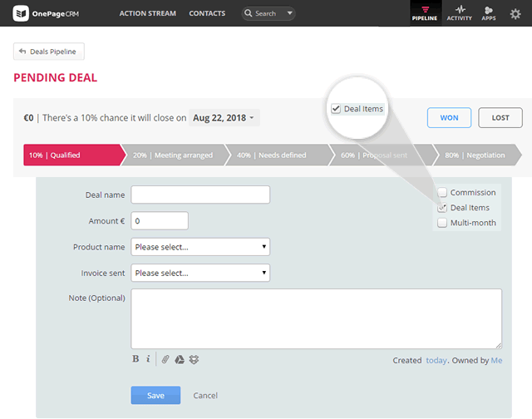This screenshot has width=532, height=419.
Task: Focus the Amount € field
Action: click(x=160, y=221)
